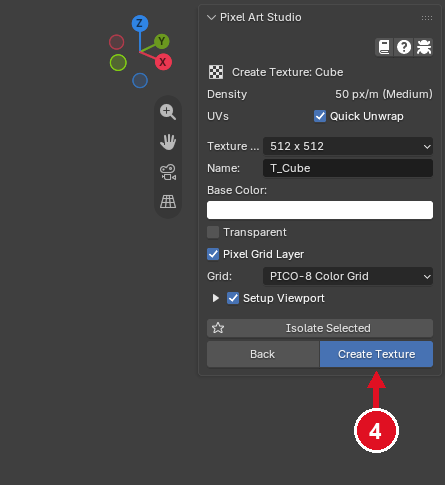This screenshot has height=485, width=445.
Task: Click the red X axis gizmo
Action: point(163,62)
